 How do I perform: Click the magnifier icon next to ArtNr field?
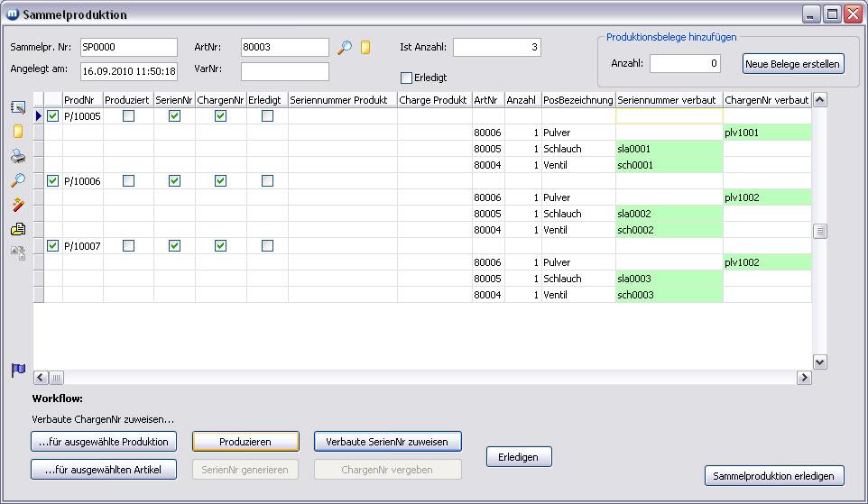click(x=345, y=47)
